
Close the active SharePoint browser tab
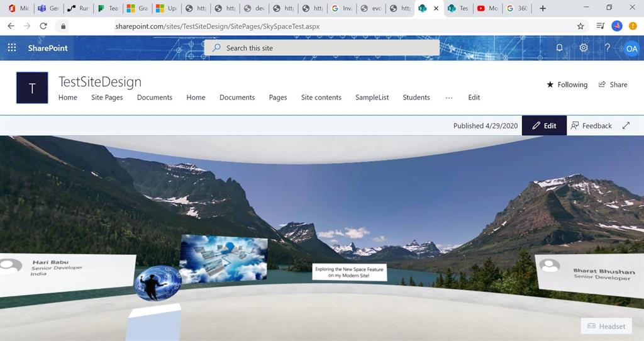[436, 8]
